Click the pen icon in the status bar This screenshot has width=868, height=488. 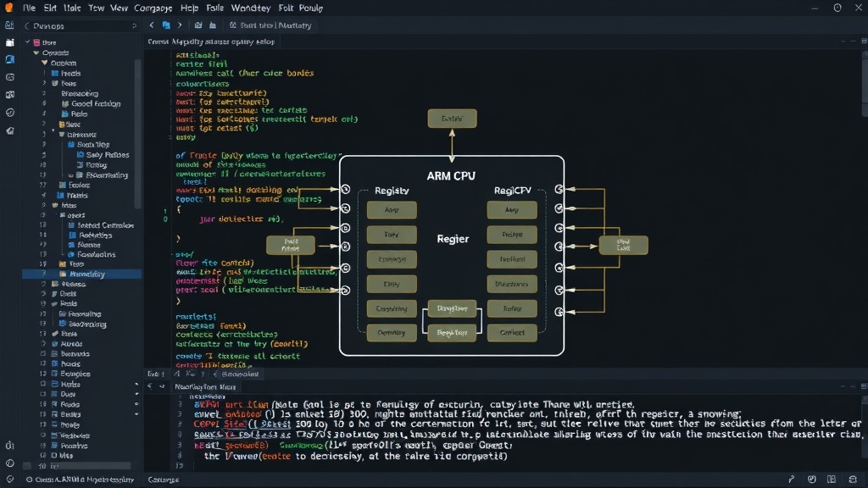tap(791, 480)
